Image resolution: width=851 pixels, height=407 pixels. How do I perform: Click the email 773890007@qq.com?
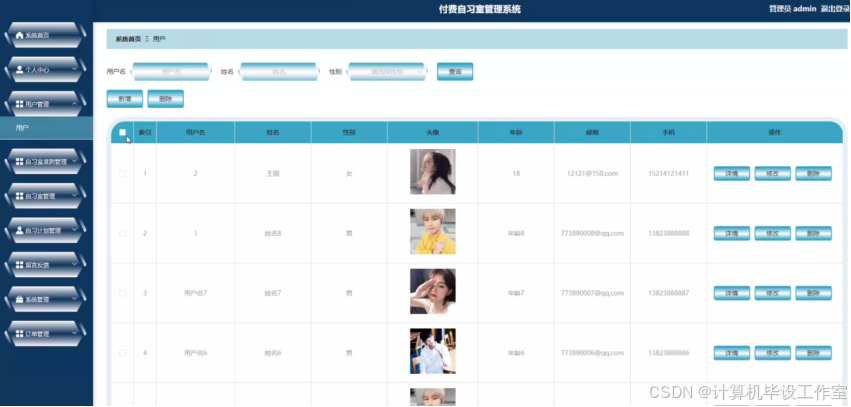(592, 293)
